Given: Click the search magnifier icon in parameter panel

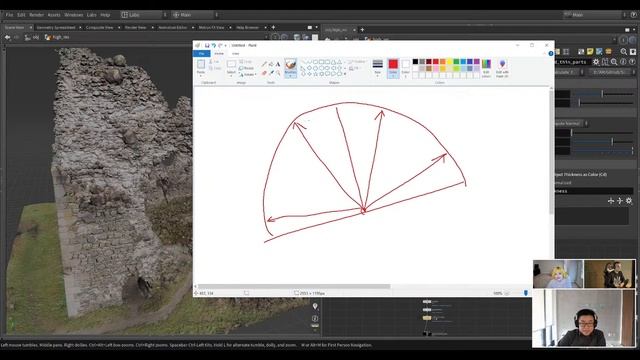Looking at the screenshot, I should point(614,62).
